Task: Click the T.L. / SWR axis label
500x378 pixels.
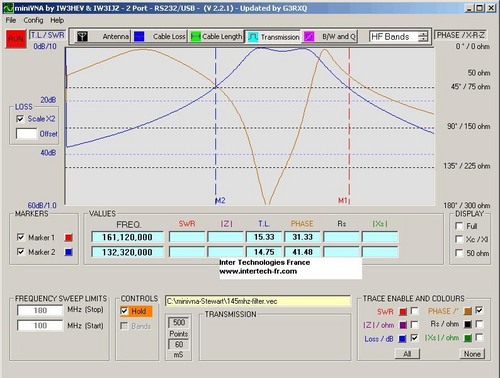Action: [x=48, y=35]
